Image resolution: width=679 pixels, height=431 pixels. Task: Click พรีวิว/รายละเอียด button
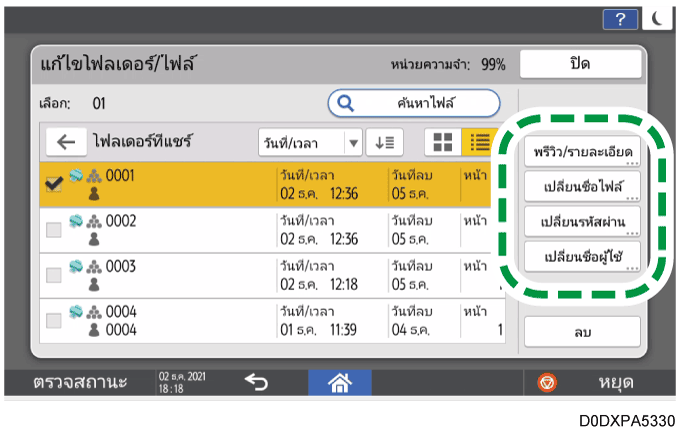(x=581, y=153)
